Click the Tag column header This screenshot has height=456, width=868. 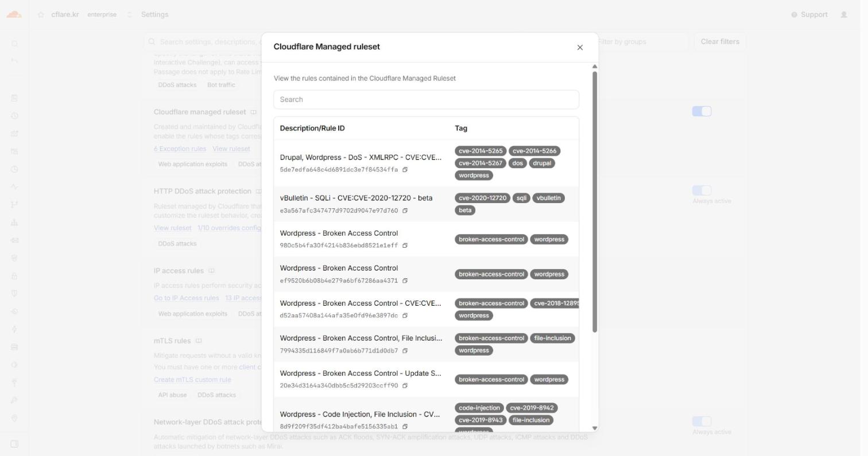point(461,128)
